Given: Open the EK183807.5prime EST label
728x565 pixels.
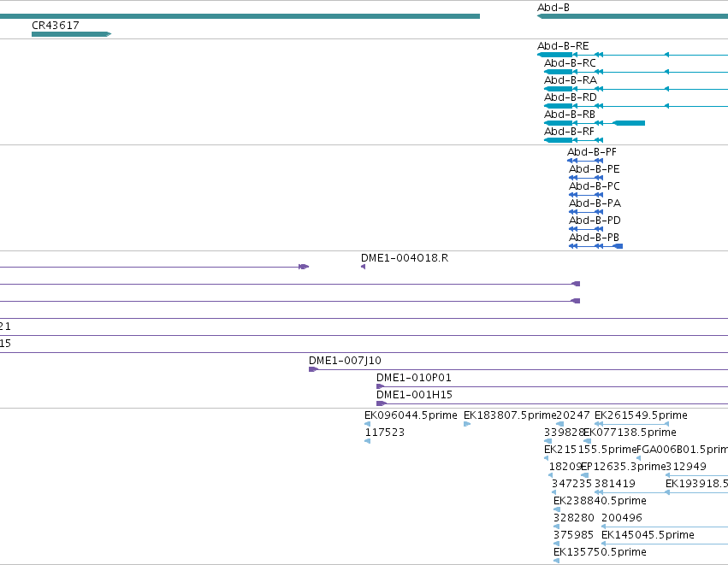Looking at the screenshot, I should [x=510, y=415].
